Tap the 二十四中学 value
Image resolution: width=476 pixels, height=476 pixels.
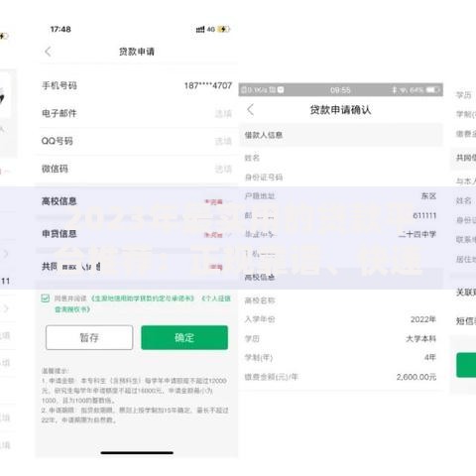click(x=417, y=234)
